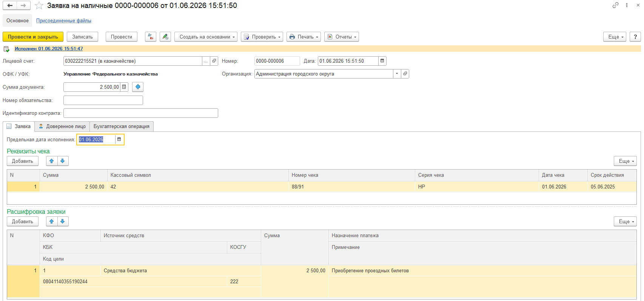Image resolution: width=644 pixels, height=301 pixels.
Task: Open Организация item form icon
Action: 405,74
